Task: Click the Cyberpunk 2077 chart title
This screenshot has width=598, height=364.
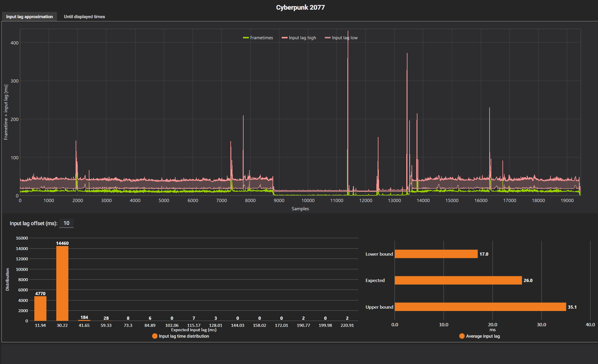Action: pyautogui.click(x=300, y=7)
